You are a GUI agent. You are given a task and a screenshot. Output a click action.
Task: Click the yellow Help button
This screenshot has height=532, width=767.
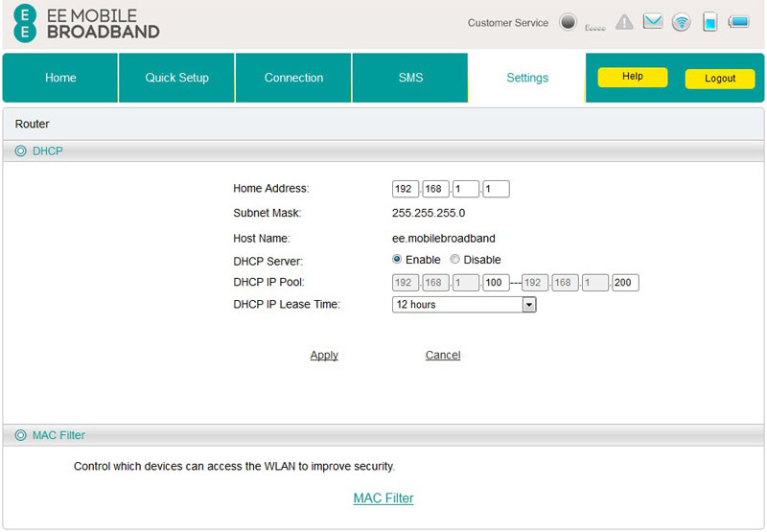coord(633,77)
